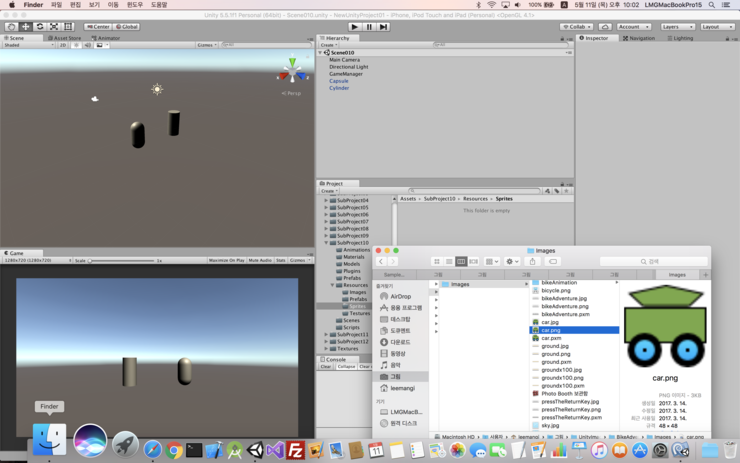Click the Console Clear button

click(x=326, y=367)
